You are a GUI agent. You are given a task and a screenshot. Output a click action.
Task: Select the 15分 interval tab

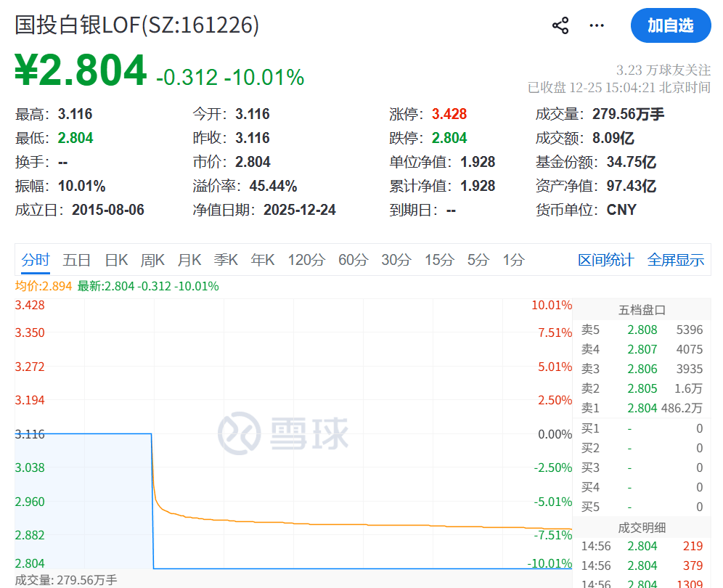pyautogui.click(x=439, y=260)
